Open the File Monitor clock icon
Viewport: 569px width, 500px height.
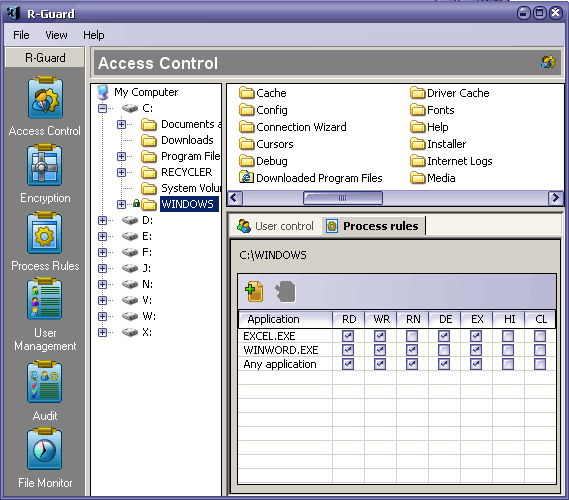click(45, 449)
